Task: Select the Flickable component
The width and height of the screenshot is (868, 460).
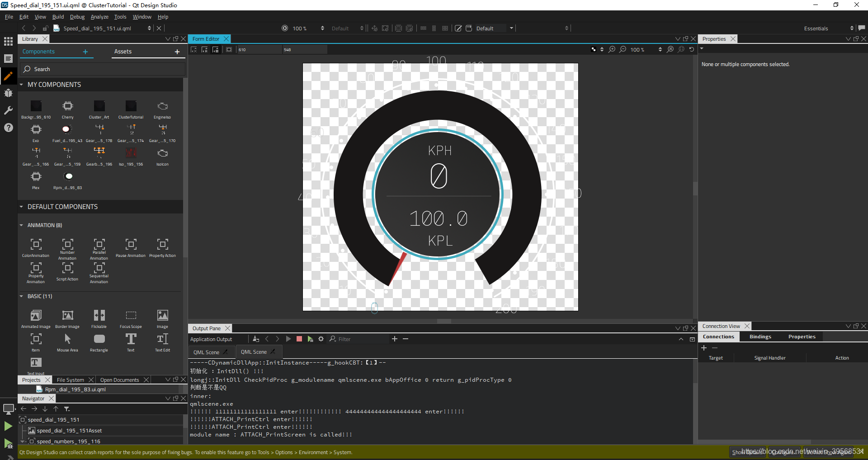Action: (99, 319)
